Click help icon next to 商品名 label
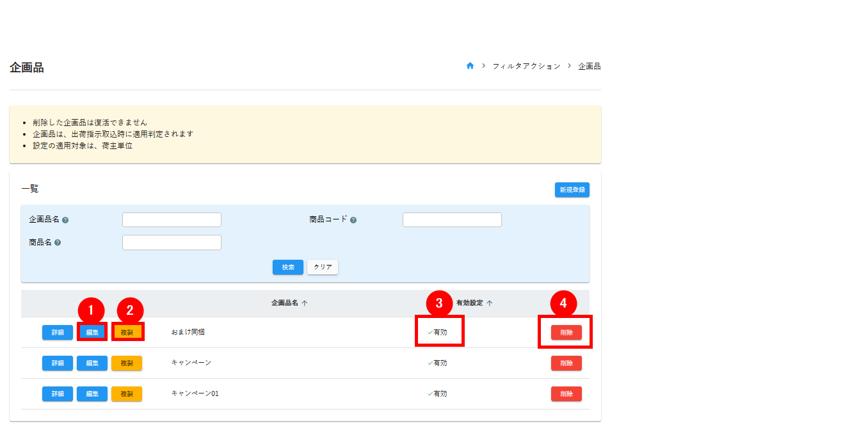The image size is (868, 437). [58, 243]
